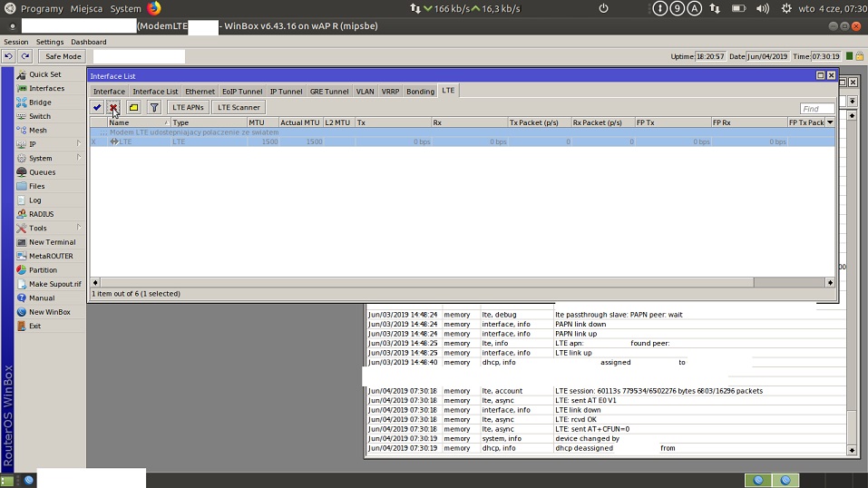The height and width of the screenshot is (488, 868).
Task: Open power icon in top panel
Action: 603,8
